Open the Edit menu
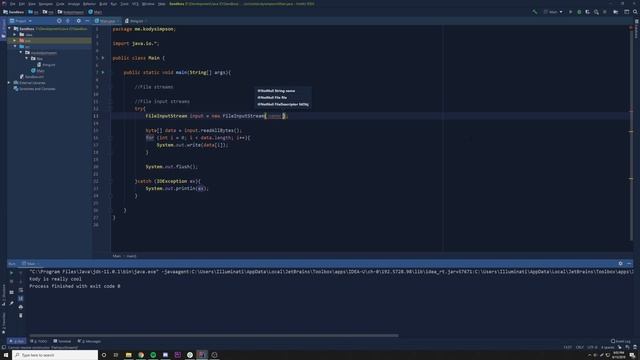640x360 pixels. pyautogui.click(x=22, y=4)
